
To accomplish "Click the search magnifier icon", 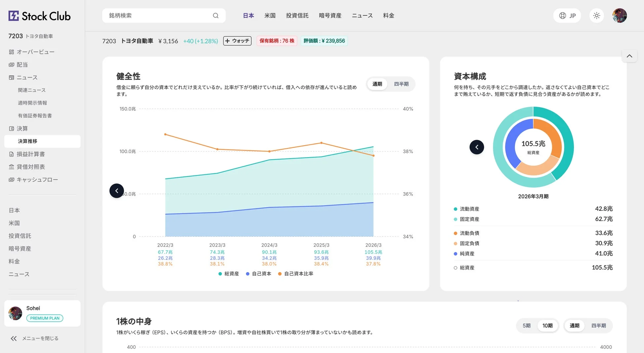I will [216, 16].
